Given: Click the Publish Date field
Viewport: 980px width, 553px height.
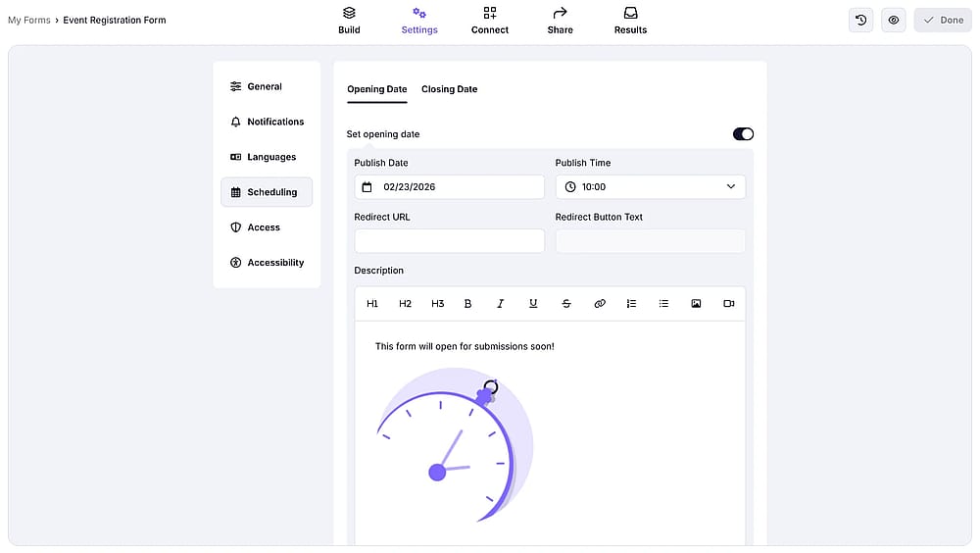Looking at the screenshot, I should pyautogui.click(x=450, y=187).
